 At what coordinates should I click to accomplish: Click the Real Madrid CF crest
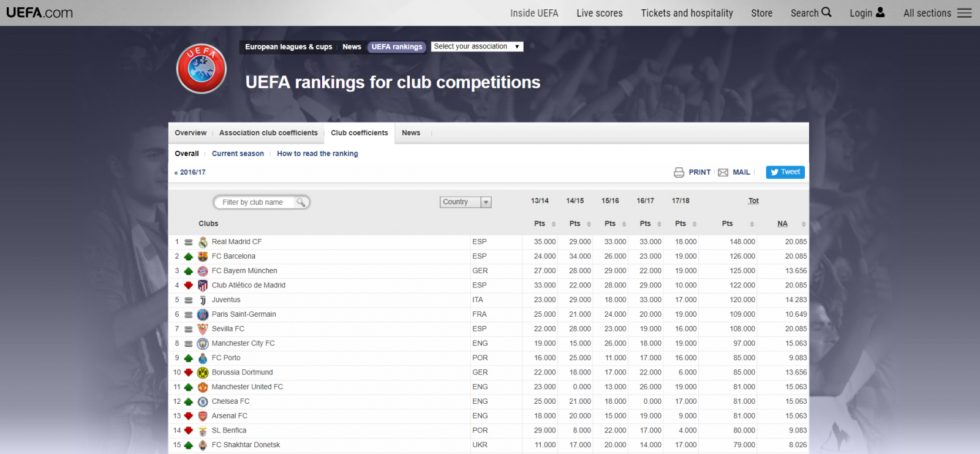tap(203, 242)
